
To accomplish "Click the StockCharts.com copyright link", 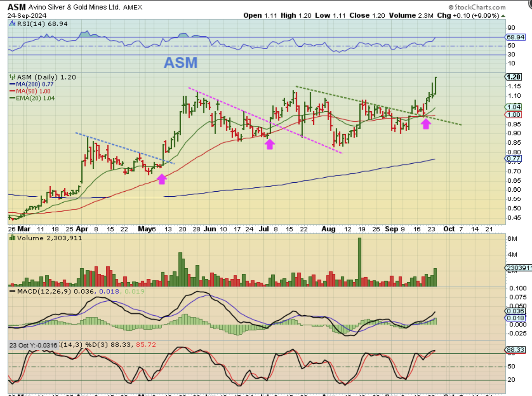I will pyautogui.click(x=476, y=7).
